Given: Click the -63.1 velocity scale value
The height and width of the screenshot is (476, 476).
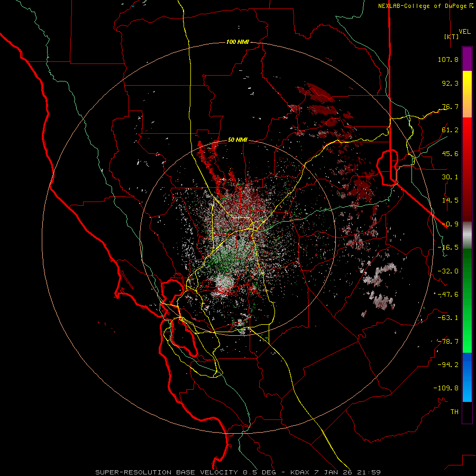Looking at the screenshot, I should [448, 318].
